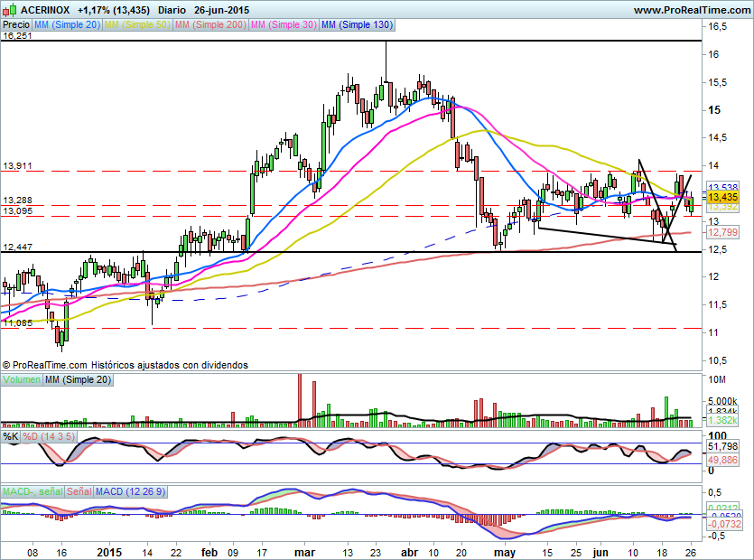Click the 5.000k volume axis value

[x=722, y=401]
